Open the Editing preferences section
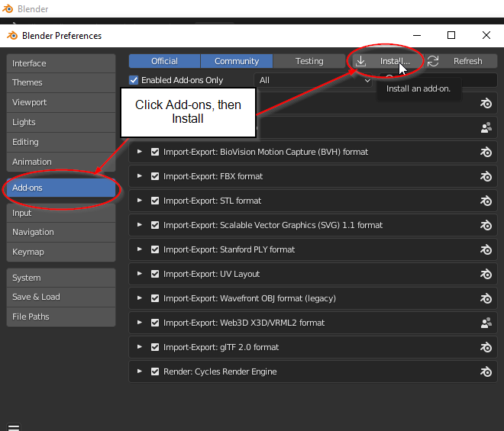This screenshot has width=504, height=431. 61,142
